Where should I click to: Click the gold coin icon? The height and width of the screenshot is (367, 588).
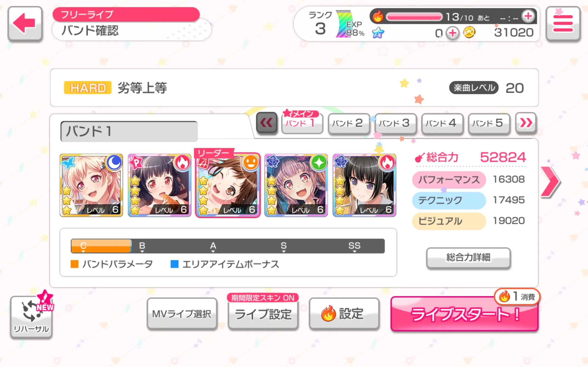(x=469, y=33)
